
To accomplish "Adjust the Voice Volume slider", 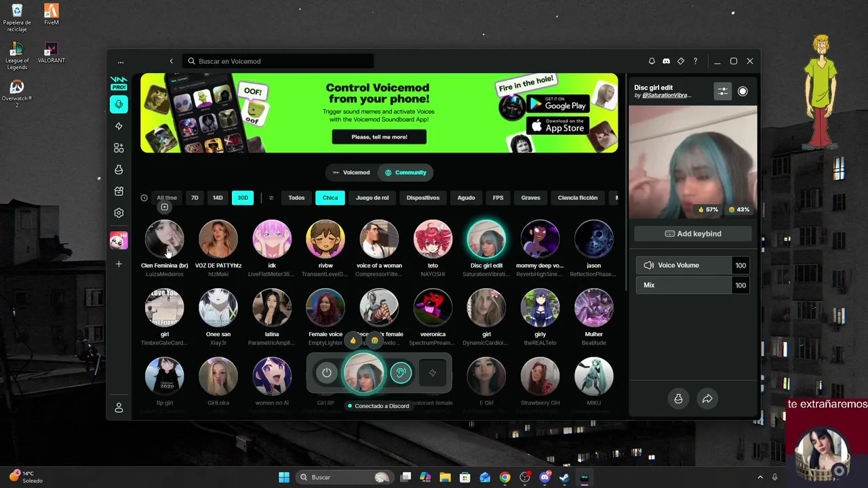I will click(692, 266).
